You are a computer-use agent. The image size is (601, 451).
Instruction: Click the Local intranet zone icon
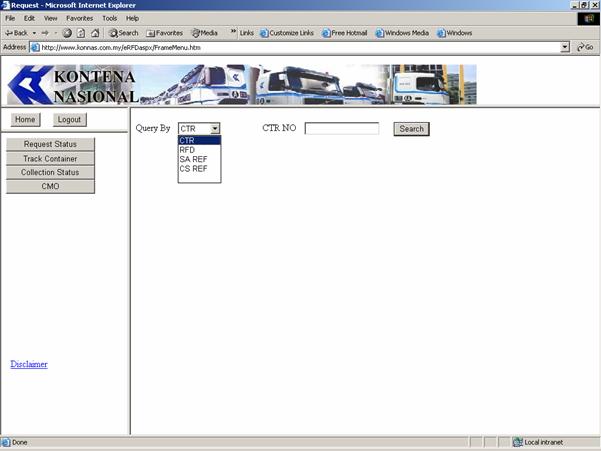[517, 442]
